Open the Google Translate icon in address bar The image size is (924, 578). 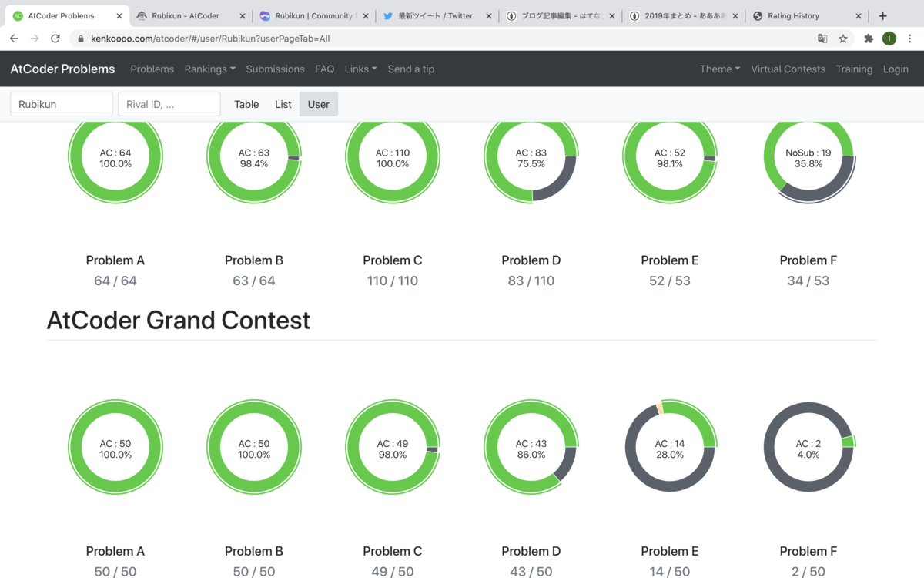click(x=822, y=39)
